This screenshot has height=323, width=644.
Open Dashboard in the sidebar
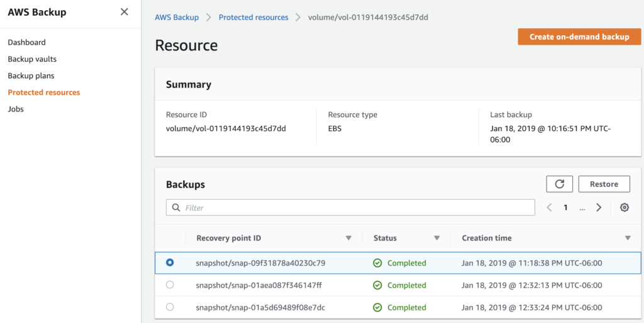[x=26, y=42]
